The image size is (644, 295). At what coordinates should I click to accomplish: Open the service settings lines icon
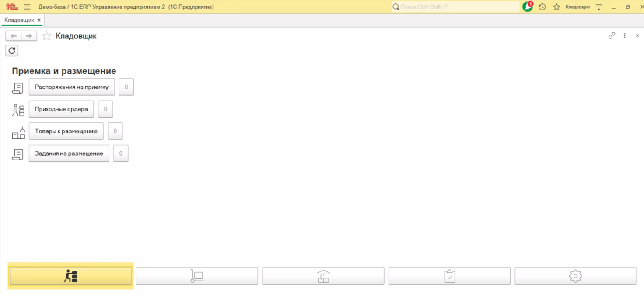[599, 7]
